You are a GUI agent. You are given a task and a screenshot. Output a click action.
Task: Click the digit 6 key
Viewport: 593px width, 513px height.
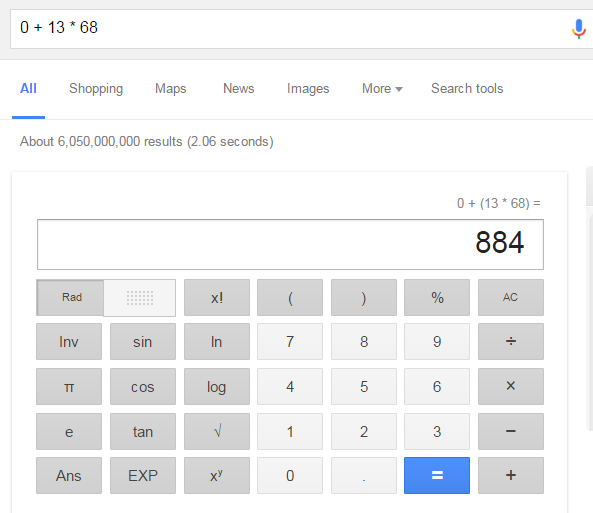pos(437,387)
